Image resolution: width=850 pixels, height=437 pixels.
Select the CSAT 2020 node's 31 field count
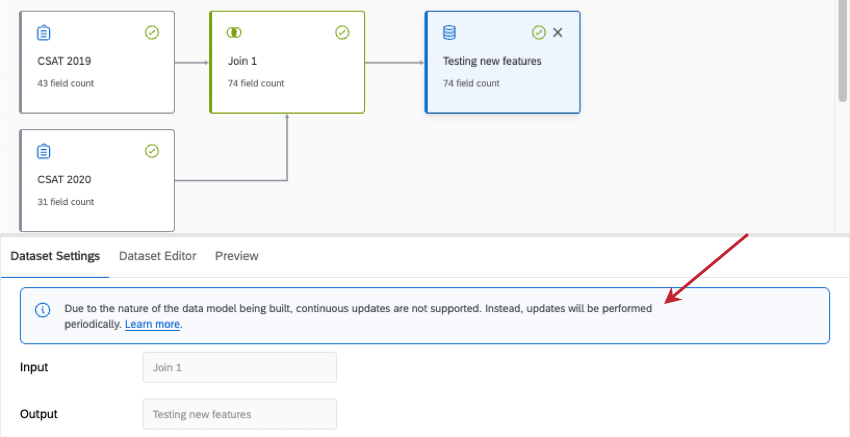(x=66, y=202)
